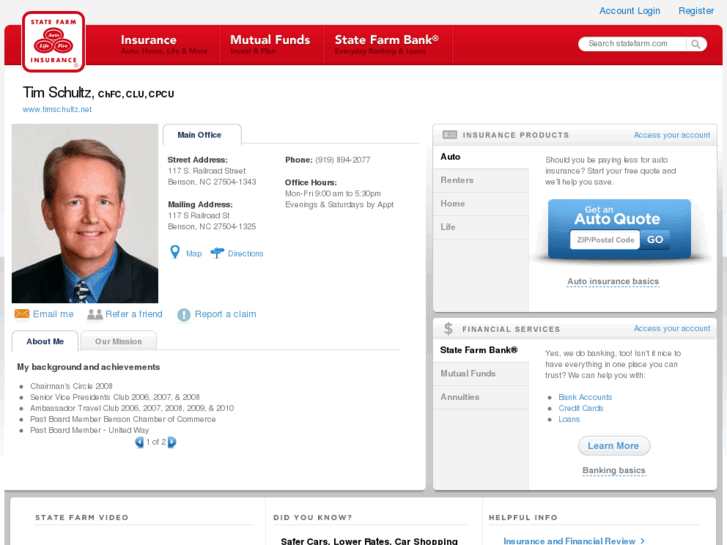The height and width of the screenshot is (545, 727).
Task: Click the Email me envelope icon
Action: (22, 314)
